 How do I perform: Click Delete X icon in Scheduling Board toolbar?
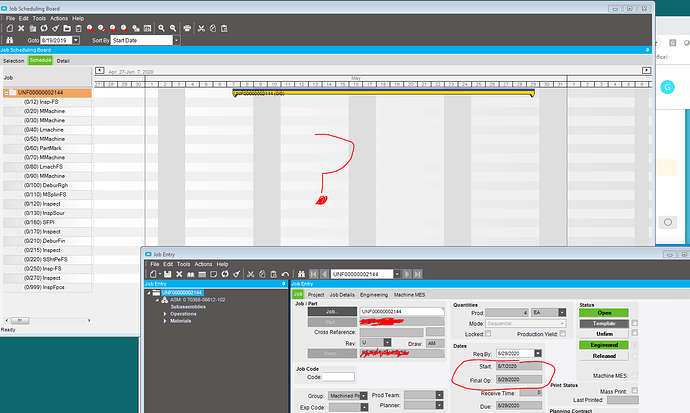pos(21,28)
